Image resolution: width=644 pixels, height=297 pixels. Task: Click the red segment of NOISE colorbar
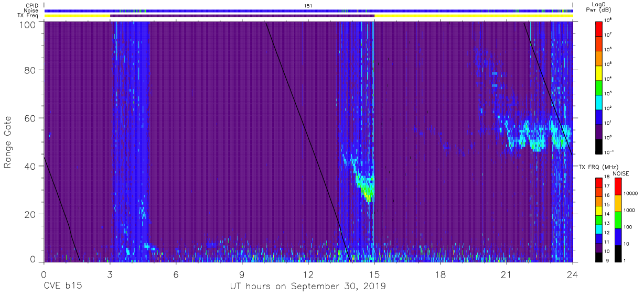coord(618,186)
